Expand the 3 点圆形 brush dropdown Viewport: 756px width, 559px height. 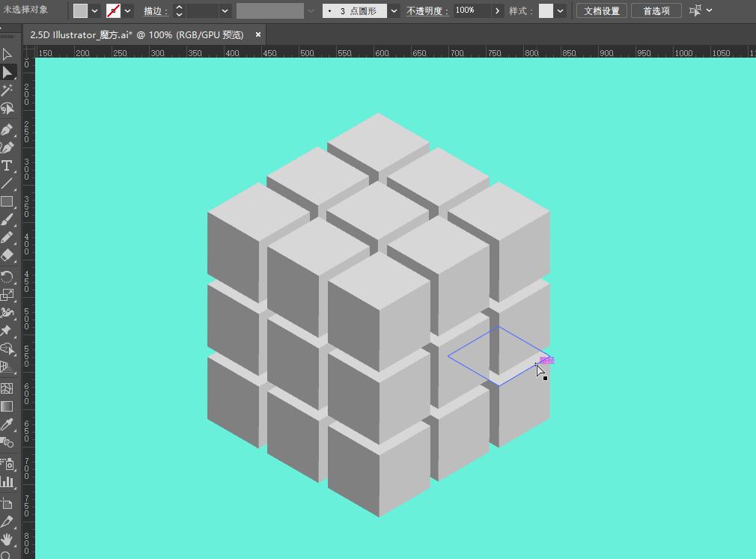pyautogui.click(x=394, y=11)
